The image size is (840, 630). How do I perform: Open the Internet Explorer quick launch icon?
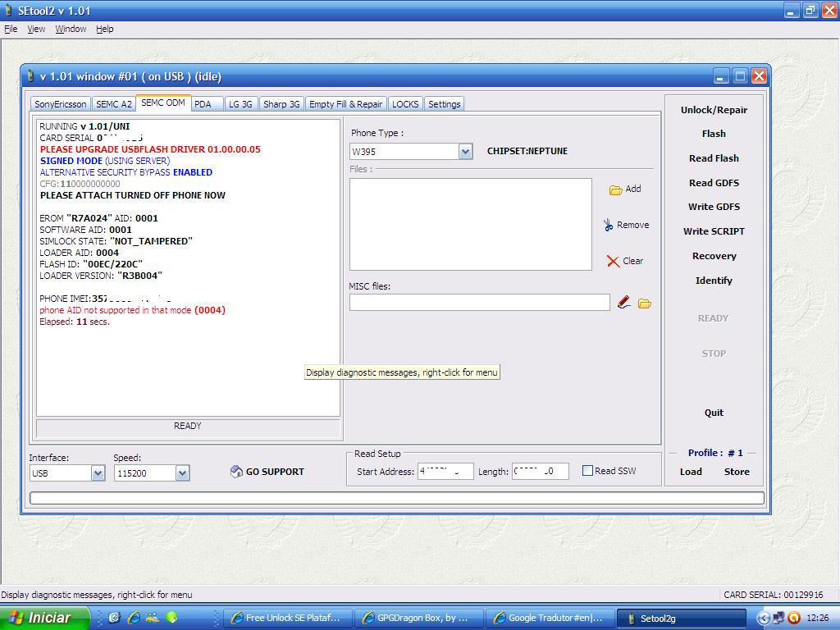click(134, 618)
